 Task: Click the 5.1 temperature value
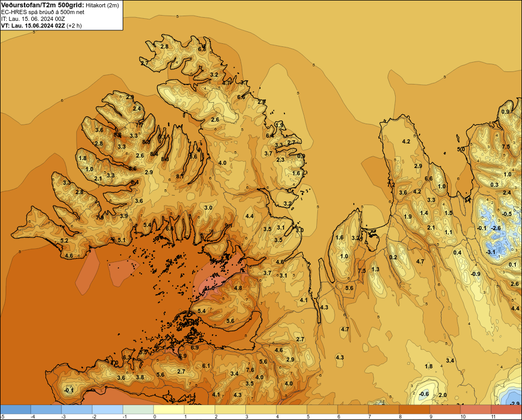pyautogui.click(x=122, y=240)
